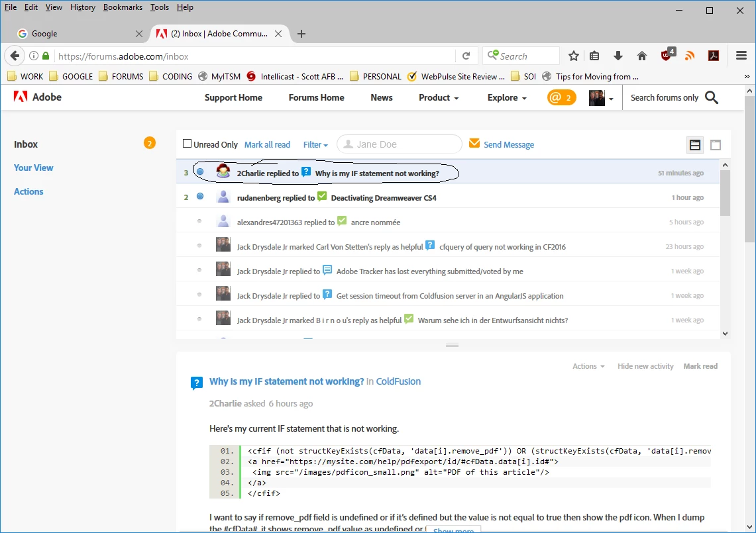This screenshot has height=533, width=756.
Task: Click the page scrollbar down arrow
Action: click(749, 527)
